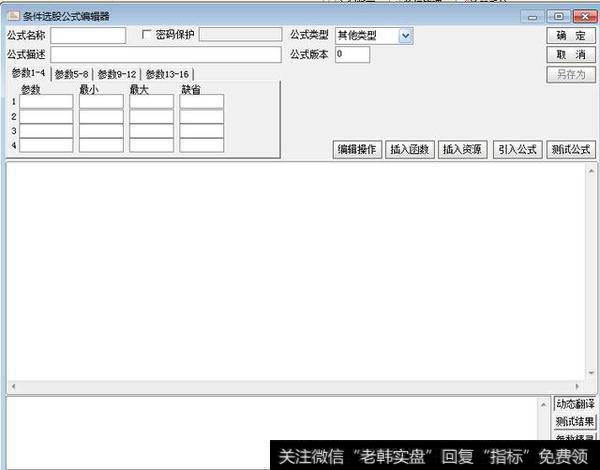Viewport: 600px width, 470px height.
Task: Click the password field beside 密码保护
Action: click(x=240, y=34)
